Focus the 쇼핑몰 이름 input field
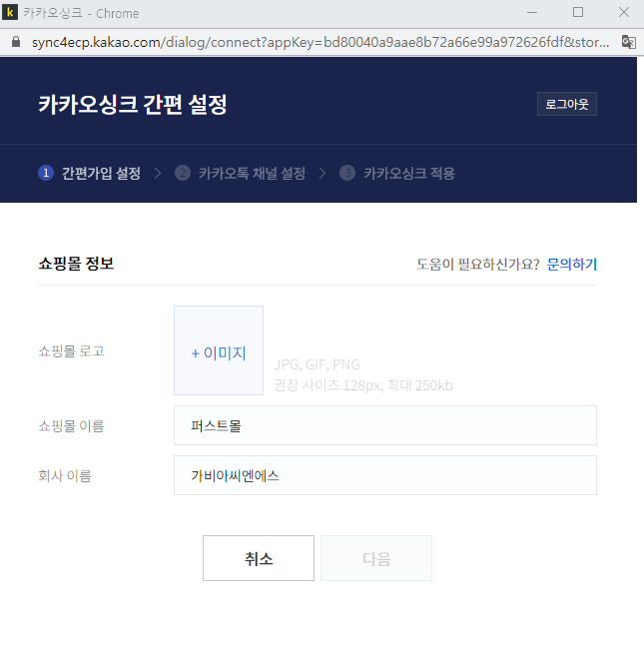Image resolution: width=644 pixels, height=645 pixels. click(x=385, y=425)
